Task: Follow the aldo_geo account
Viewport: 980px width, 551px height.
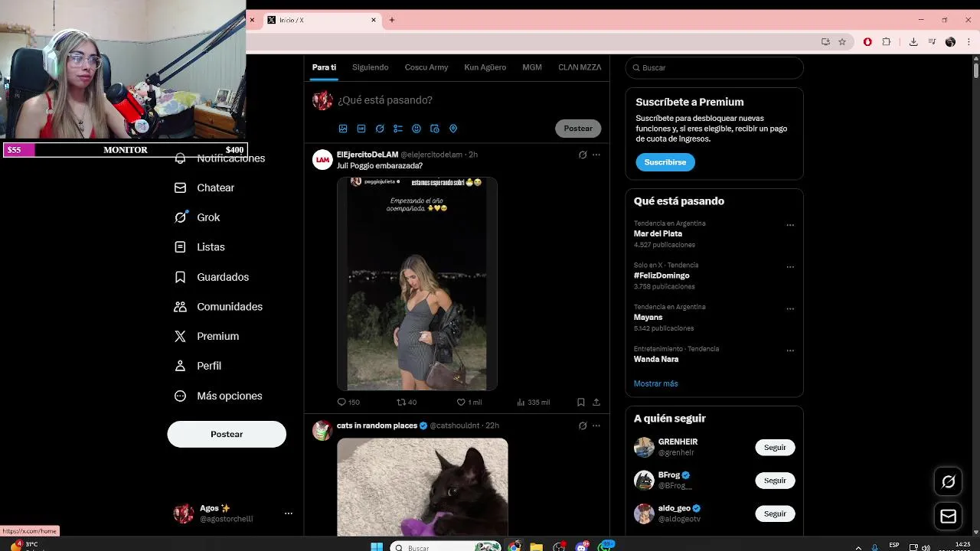Action: (x=775, y=514)
